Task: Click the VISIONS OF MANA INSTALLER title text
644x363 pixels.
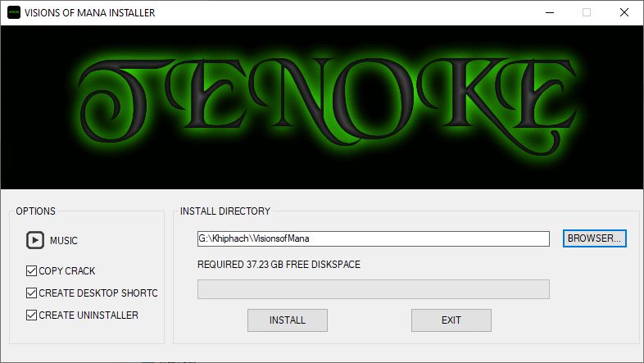Action: pos(90,13)
